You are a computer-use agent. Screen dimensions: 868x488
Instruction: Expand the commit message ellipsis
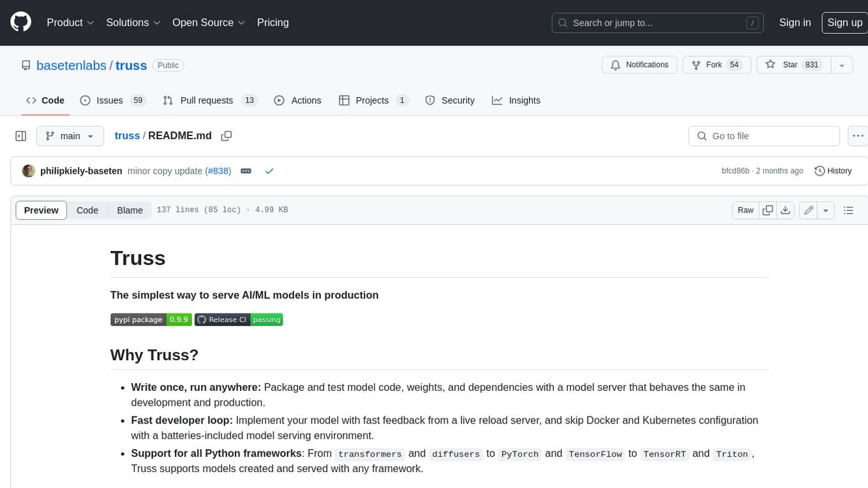[x=246, y=171]
